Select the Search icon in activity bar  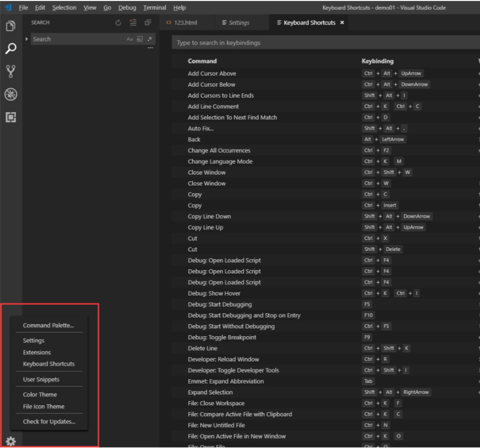(11, 48)
